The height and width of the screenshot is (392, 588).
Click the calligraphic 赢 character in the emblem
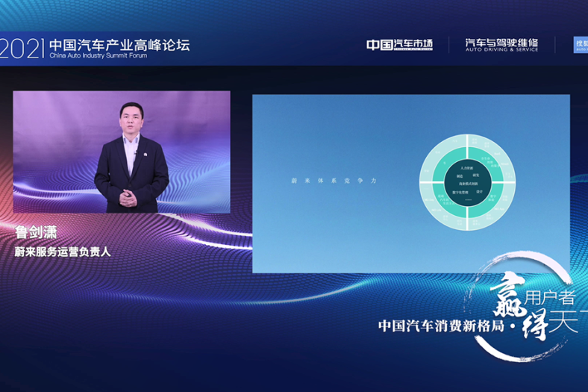point(507,294)
